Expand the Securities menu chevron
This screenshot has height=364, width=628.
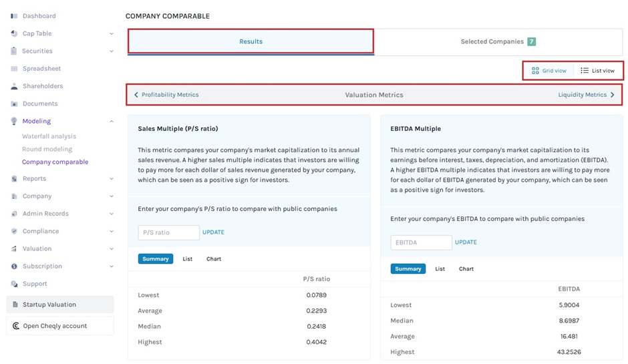(x=112, y=51)
